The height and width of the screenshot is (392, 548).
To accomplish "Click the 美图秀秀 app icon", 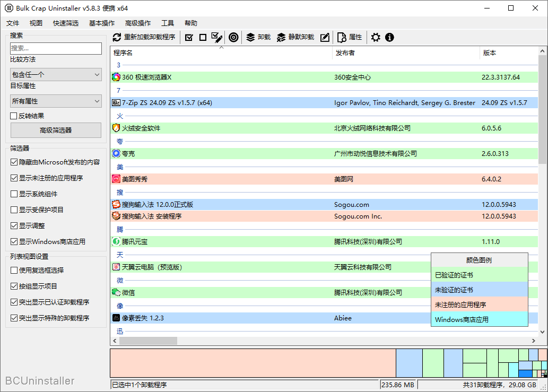I will (116, 179).
